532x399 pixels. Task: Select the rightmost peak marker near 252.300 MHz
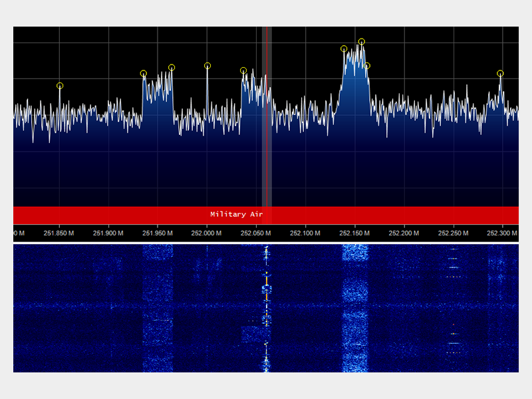(x=500, y=74)
